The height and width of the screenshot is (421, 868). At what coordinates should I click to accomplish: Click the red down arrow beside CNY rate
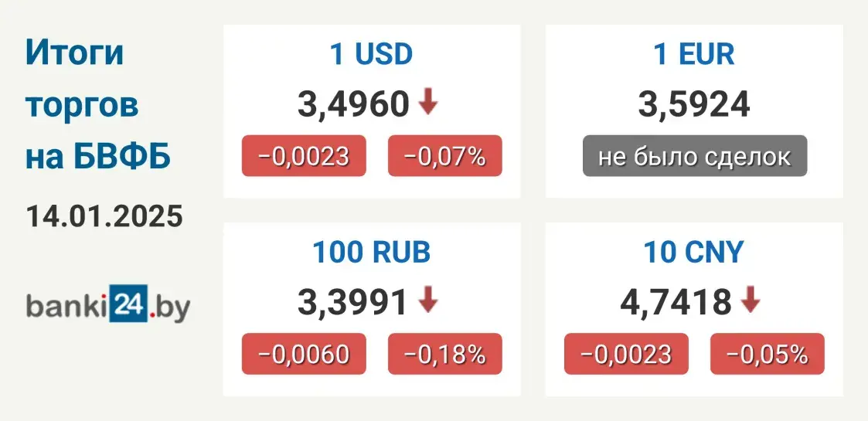(x=750, y=301)
